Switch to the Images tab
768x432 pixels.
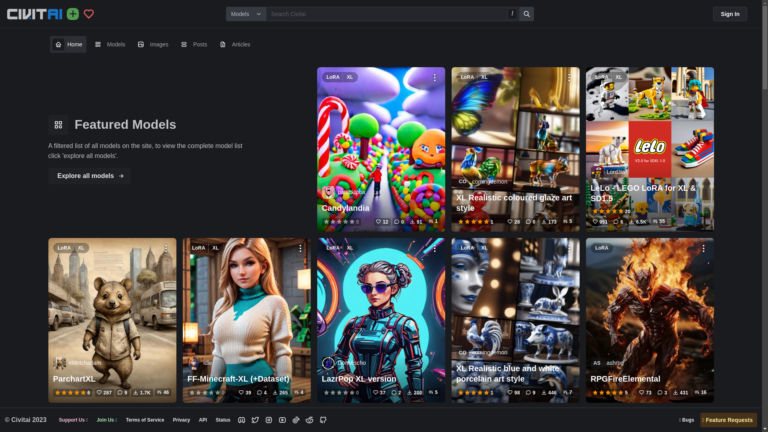(x=153, y=44)
